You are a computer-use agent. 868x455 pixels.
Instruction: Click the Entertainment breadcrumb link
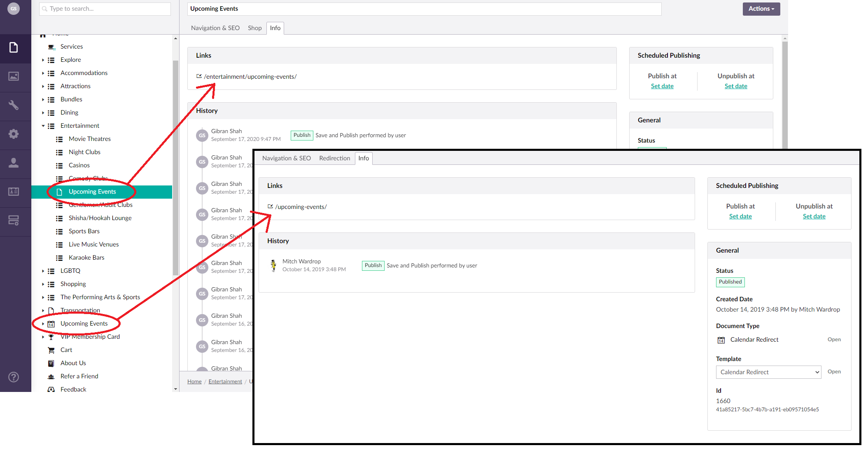(x=225, y=382)
